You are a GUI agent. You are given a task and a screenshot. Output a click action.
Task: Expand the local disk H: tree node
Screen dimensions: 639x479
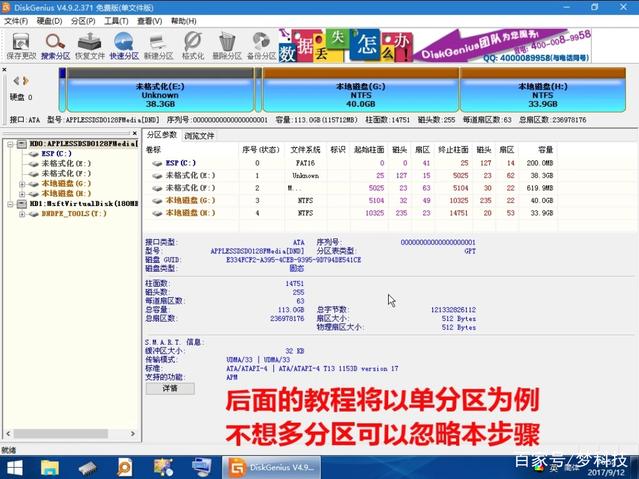pos(22,194)
